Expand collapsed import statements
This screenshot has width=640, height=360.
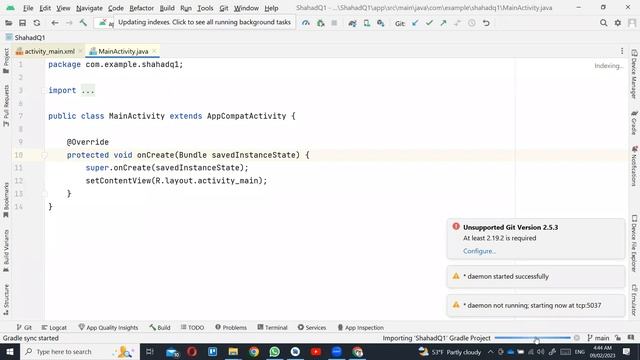[x=88, y=90]
